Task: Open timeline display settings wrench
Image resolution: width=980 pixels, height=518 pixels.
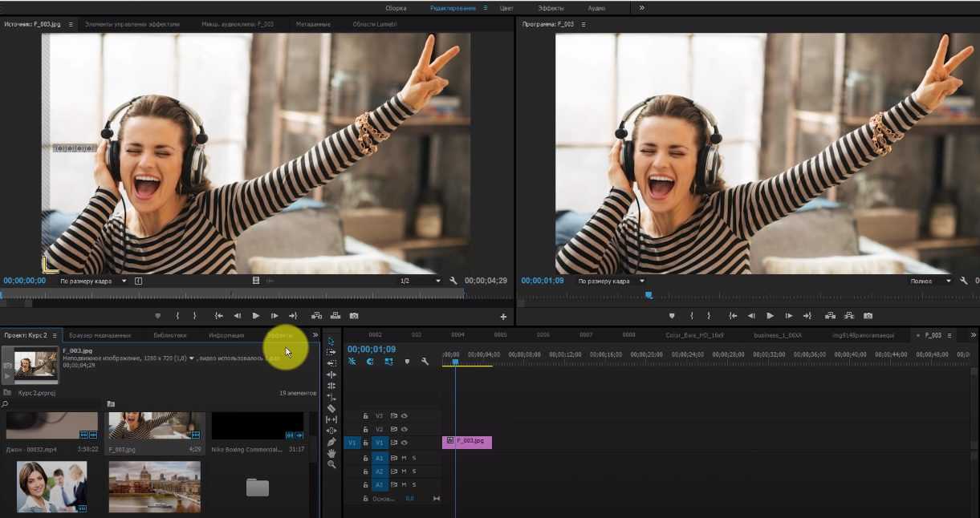Action: (425, 362)
